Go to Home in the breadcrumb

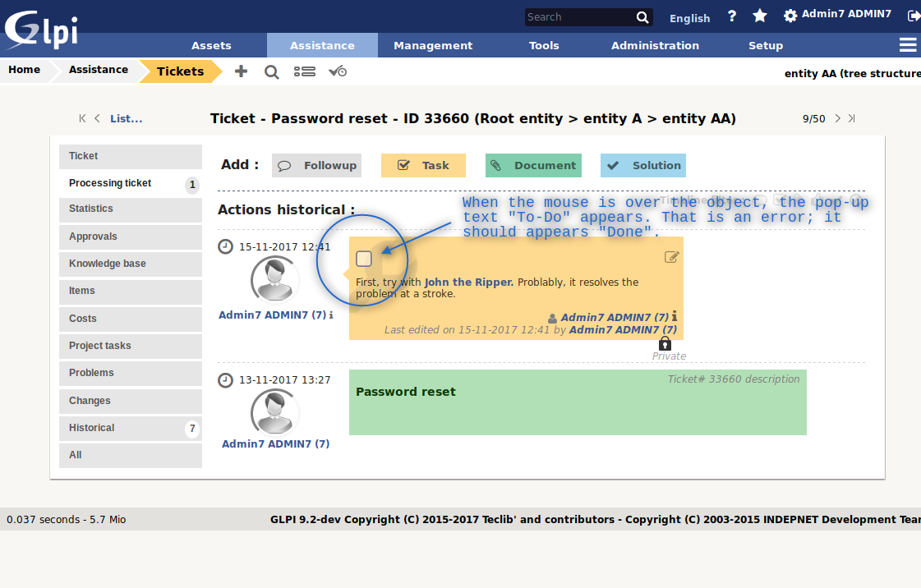pos(24,70)
